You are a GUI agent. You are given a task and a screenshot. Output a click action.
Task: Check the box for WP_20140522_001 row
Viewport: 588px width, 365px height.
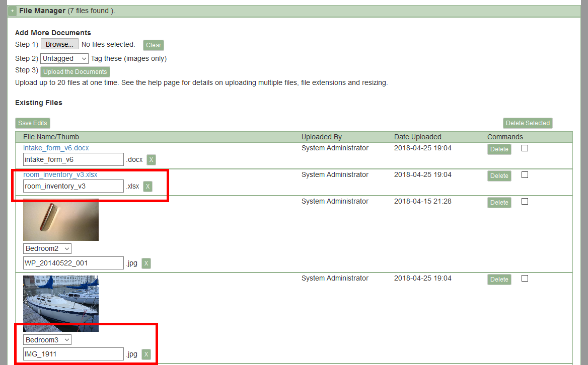[525, 202]
